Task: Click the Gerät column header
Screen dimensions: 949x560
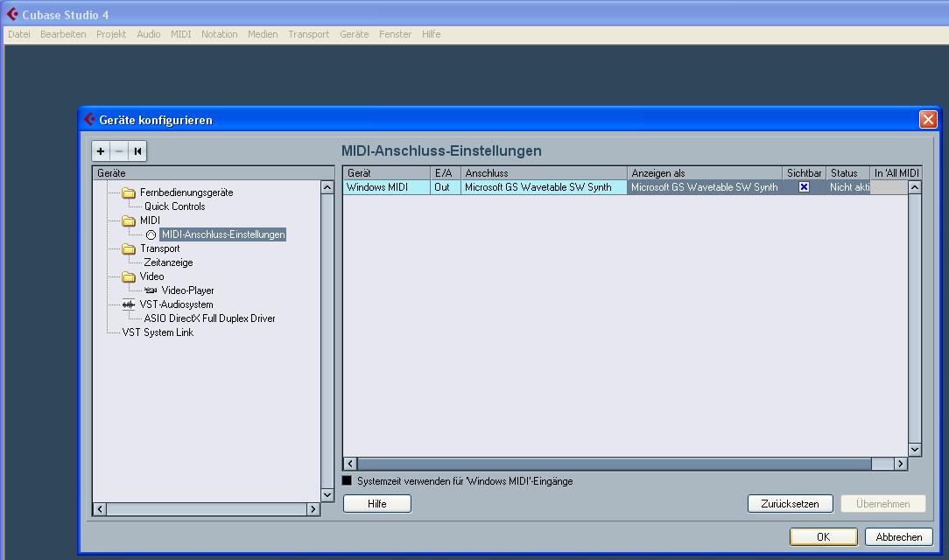Action: (x=387, y=173)
